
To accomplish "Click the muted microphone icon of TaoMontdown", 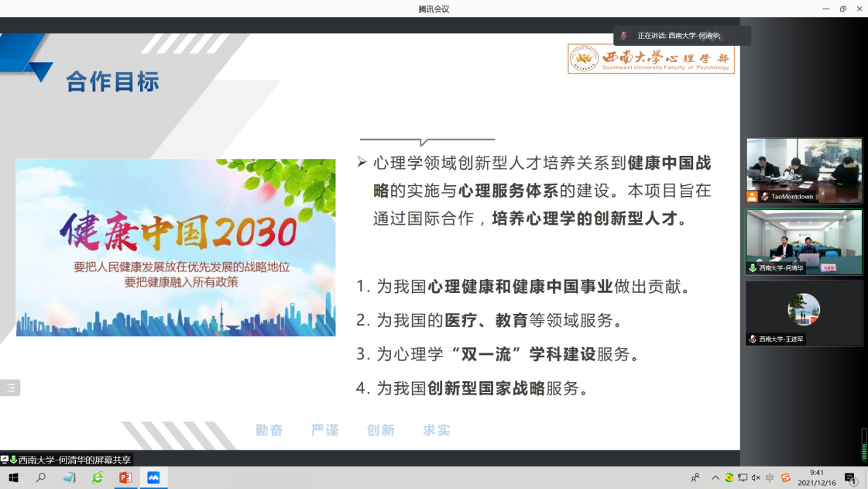I will pyautogui.click(x=764, y=197).
